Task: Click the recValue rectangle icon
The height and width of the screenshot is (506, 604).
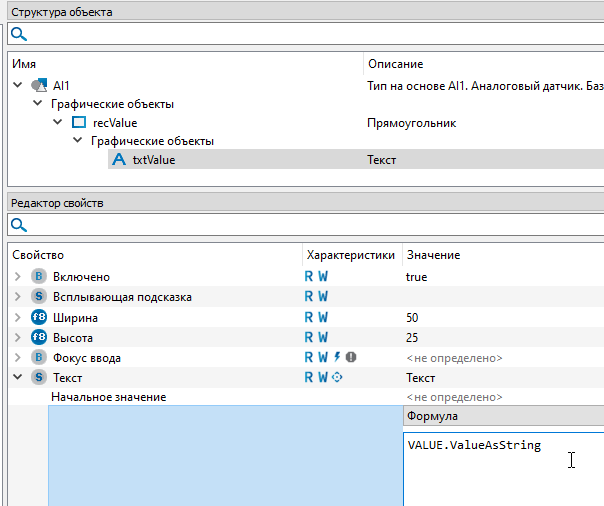Action: tap(79, 123)
